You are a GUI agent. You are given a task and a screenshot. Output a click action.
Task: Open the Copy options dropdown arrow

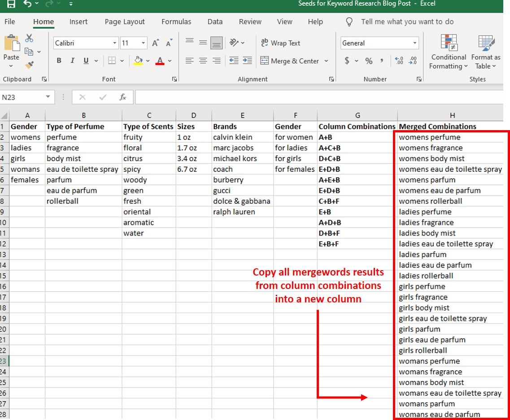pyautogui.click(x=39, y=52)
